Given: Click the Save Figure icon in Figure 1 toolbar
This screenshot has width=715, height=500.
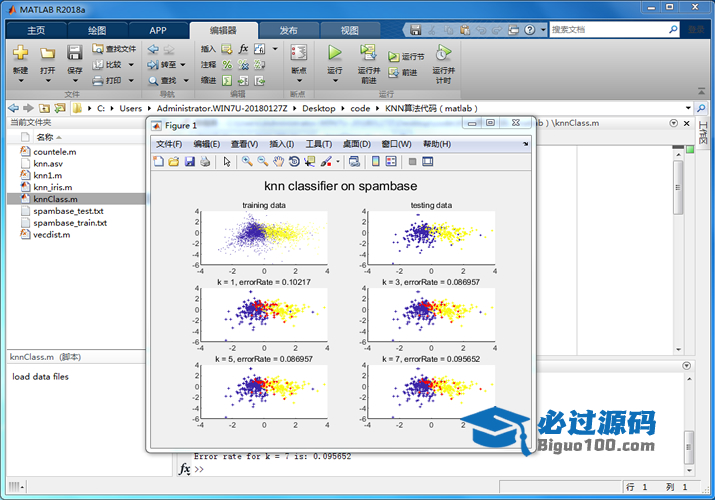Looking at the screenshot, I should pos(190,161).
